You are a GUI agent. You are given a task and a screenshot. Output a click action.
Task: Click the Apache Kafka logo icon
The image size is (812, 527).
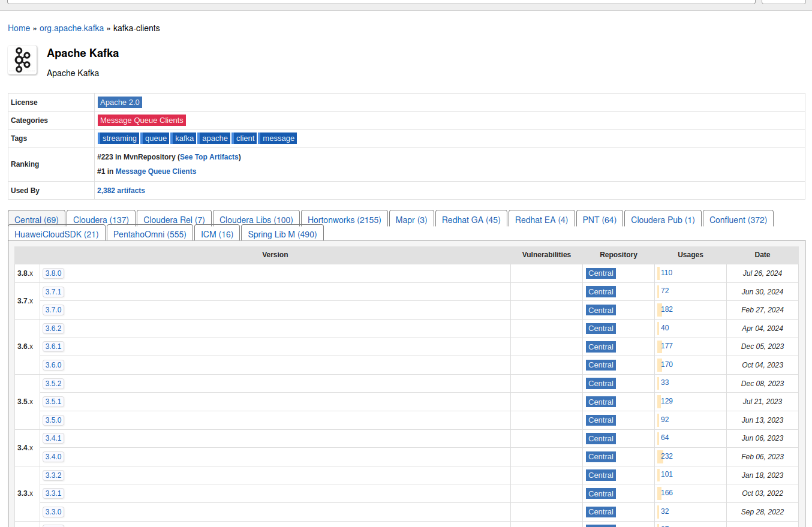tap(23, 61)
